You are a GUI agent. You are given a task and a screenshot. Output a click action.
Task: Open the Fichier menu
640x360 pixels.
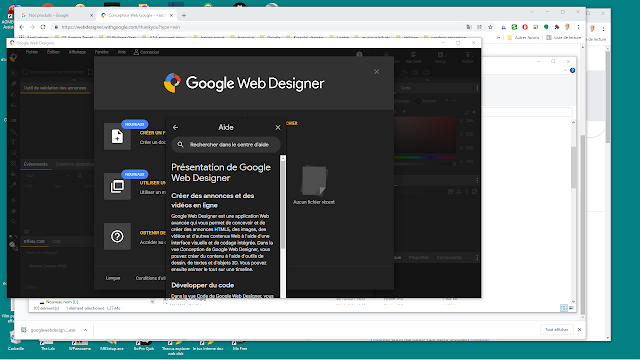[32, 52]
